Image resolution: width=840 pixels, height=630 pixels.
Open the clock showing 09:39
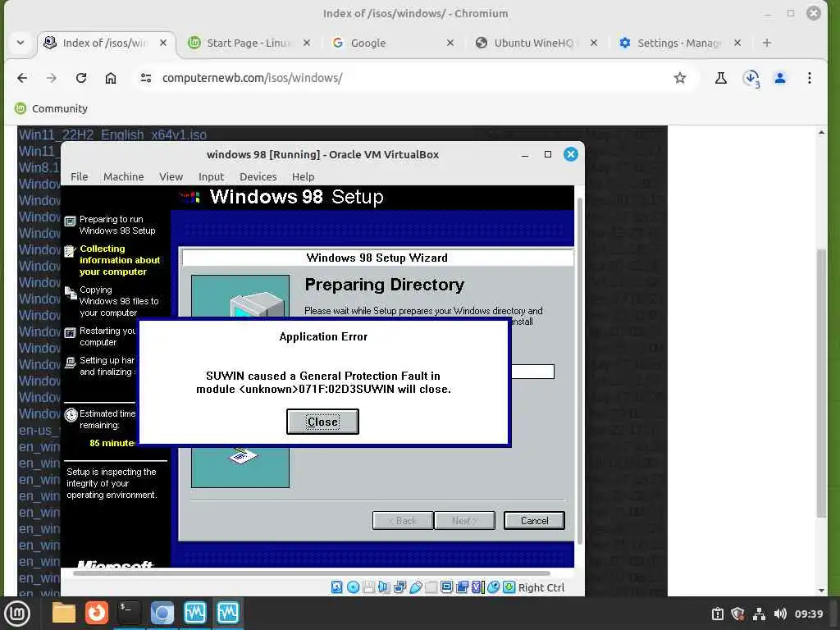[808, 614]
